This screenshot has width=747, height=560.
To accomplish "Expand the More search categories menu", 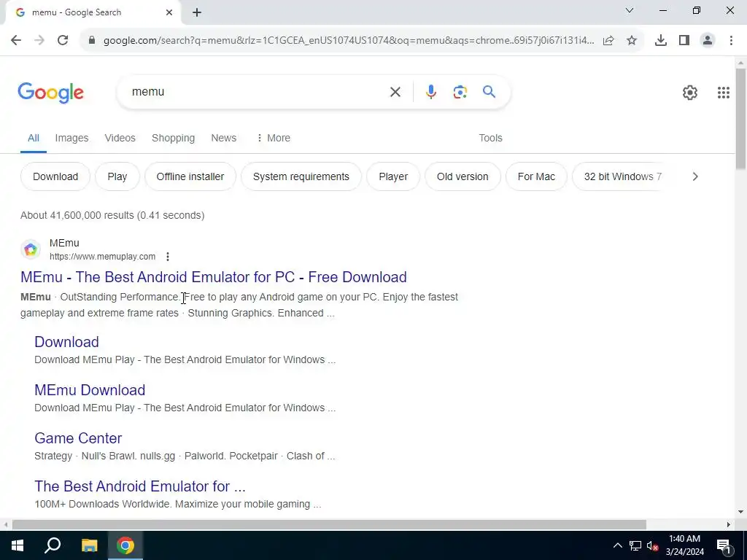I will point(274,138).
